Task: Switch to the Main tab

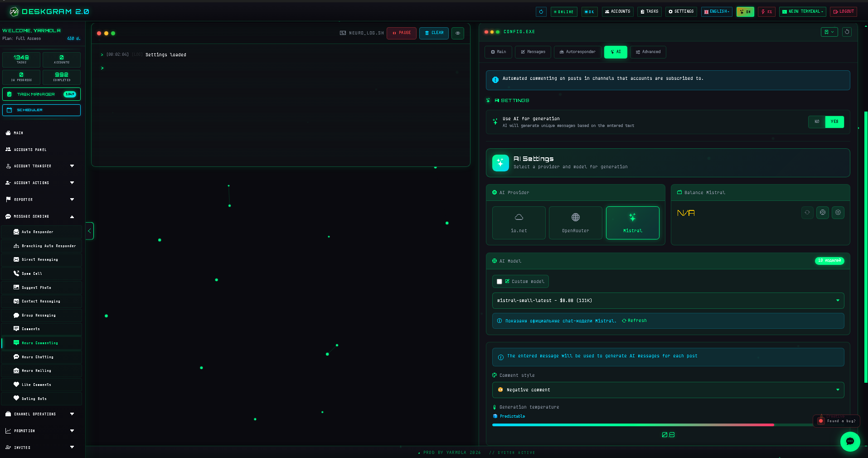Action: click(498, 52)
